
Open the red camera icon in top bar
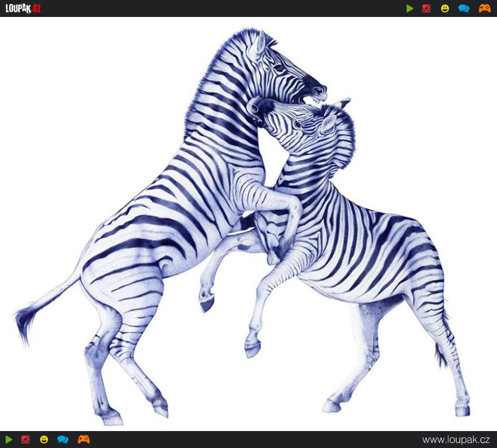426,8
